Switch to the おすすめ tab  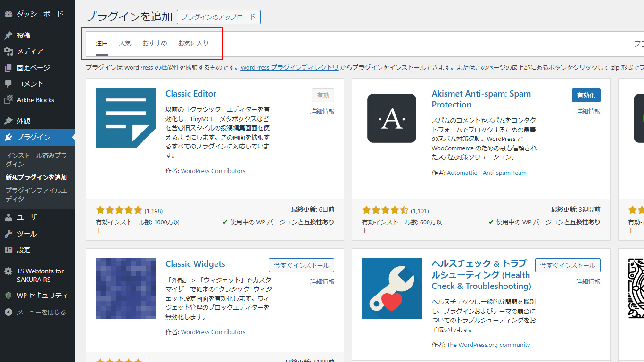tap(155, 43)
